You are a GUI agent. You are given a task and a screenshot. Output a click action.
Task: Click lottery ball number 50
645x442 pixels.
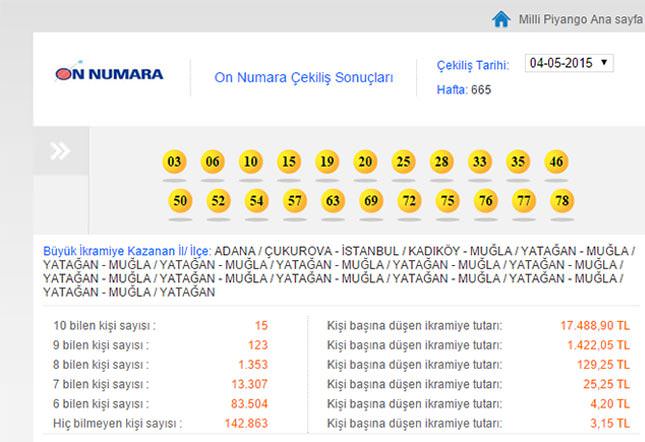(180, 201)
